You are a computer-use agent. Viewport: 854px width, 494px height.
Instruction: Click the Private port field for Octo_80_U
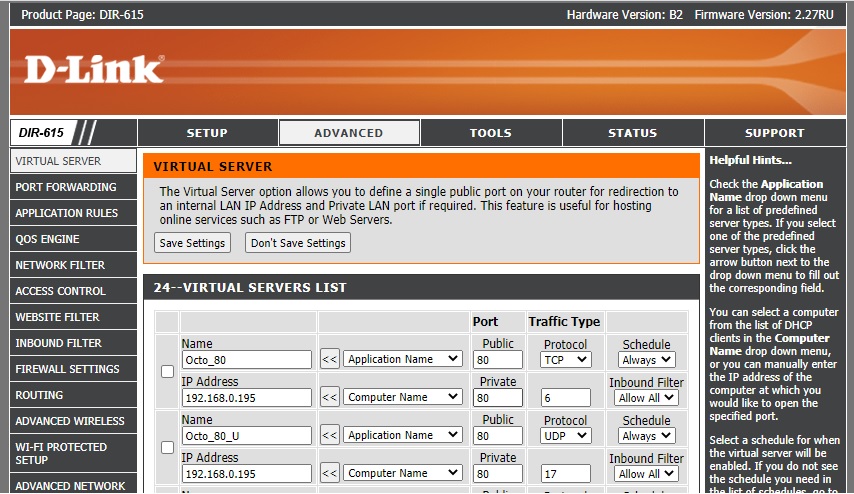[498, 474]
